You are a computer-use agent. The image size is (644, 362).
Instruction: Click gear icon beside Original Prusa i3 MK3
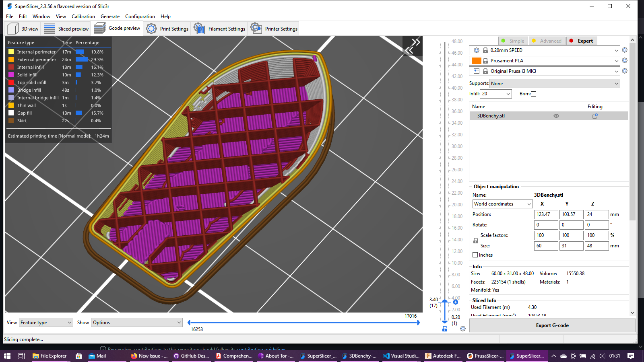(x=625, y=71)
